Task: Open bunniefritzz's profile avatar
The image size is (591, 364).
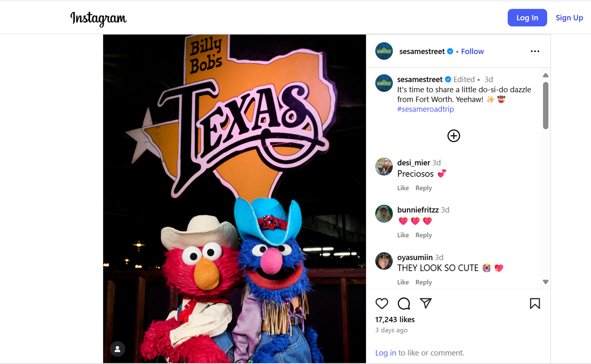Action: click(x=384, y=214)
